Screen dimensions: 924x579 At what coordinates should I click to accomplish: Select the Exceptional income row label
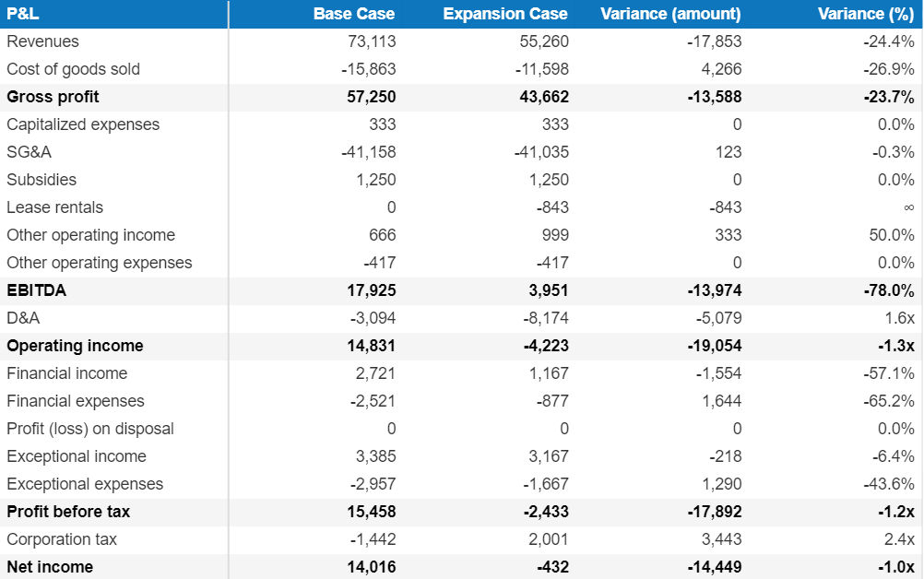pyautogui.click(x=77, y=456)
